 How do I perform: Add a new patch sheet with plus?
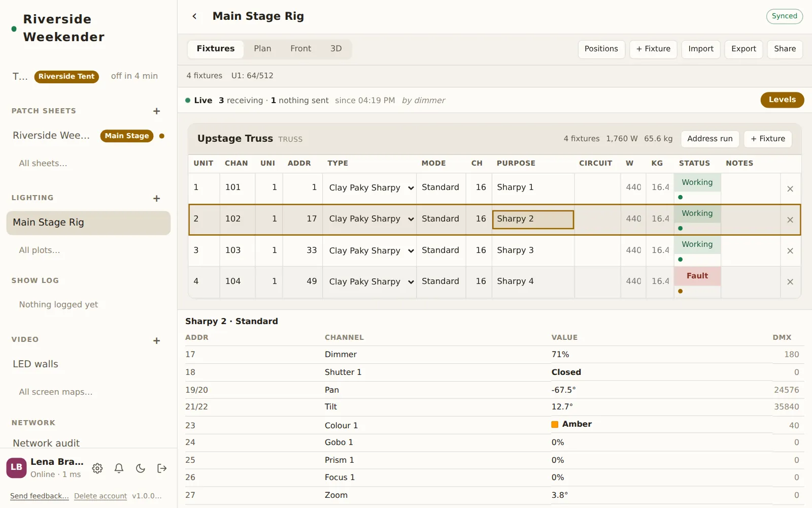[x=157, y=111]
